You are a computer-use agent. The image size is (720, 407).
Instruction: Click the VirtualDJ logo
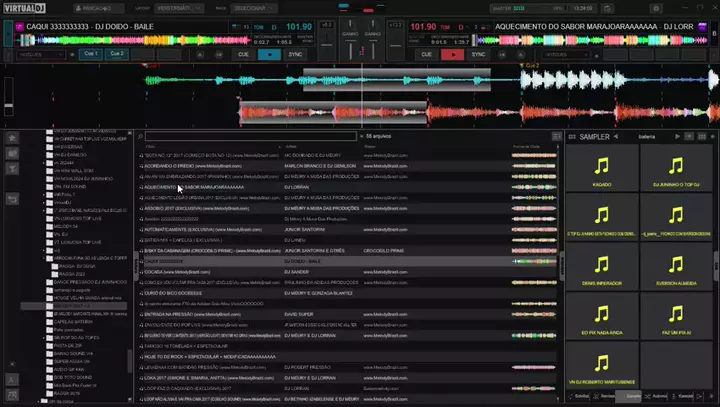click(x=24, y=8)
